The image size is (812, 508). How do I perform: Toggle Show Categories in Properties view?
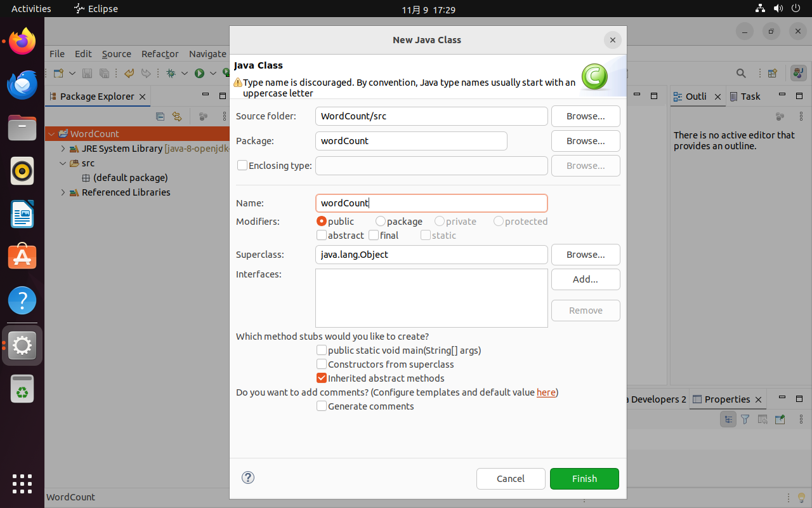(x=728, y=419)
